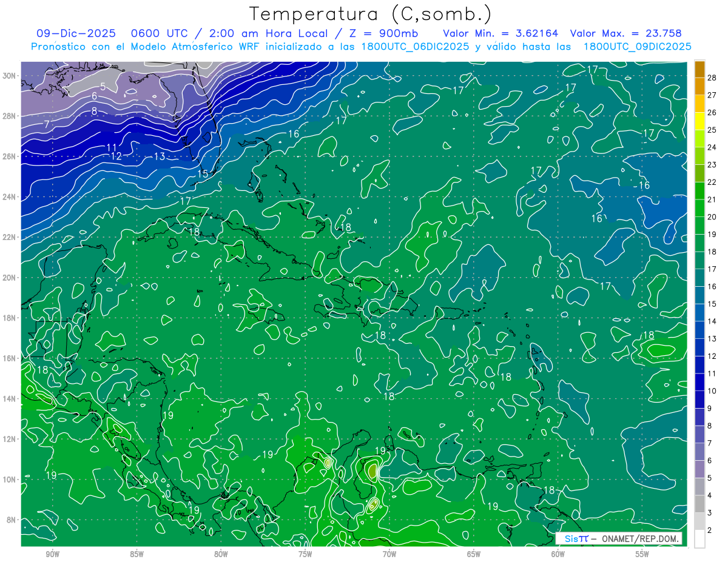Click the map contour label '13' in the Gulf
Image resolution: width=728 pixels, height=562 pixels.
coord(160,156)
